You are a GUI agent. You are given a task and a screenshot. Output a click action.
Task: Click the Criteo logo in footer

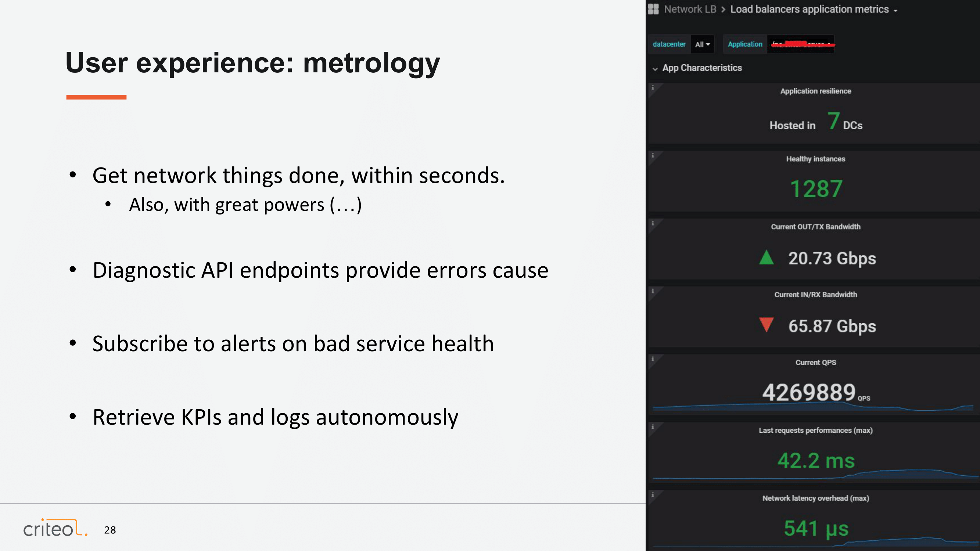(55, 528)
